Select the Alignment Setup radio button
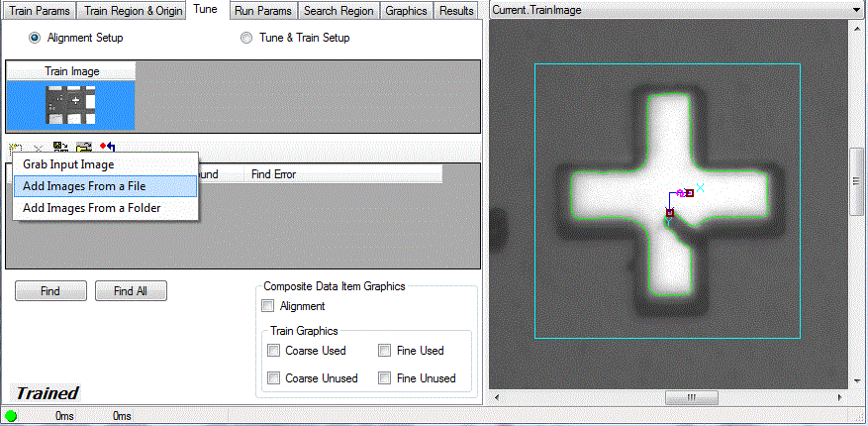 tap(36, 38)
